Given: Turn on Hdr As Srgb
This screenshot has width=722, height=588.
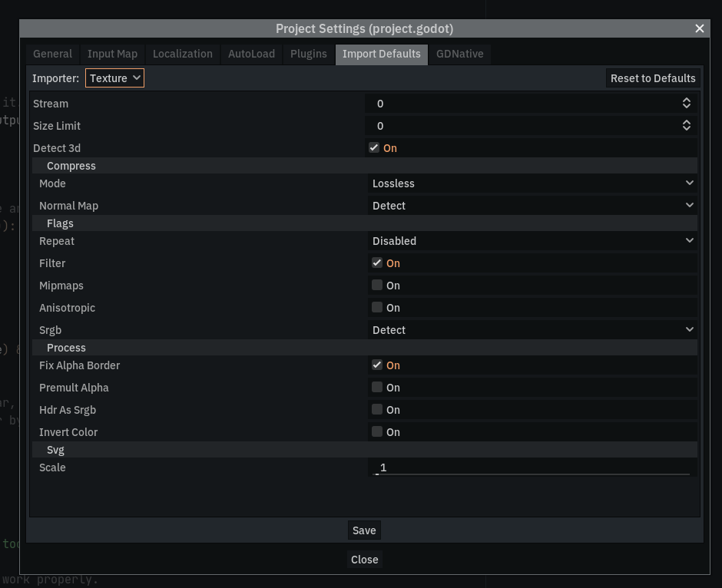Looking at the screenshot, I should point(377,409).
